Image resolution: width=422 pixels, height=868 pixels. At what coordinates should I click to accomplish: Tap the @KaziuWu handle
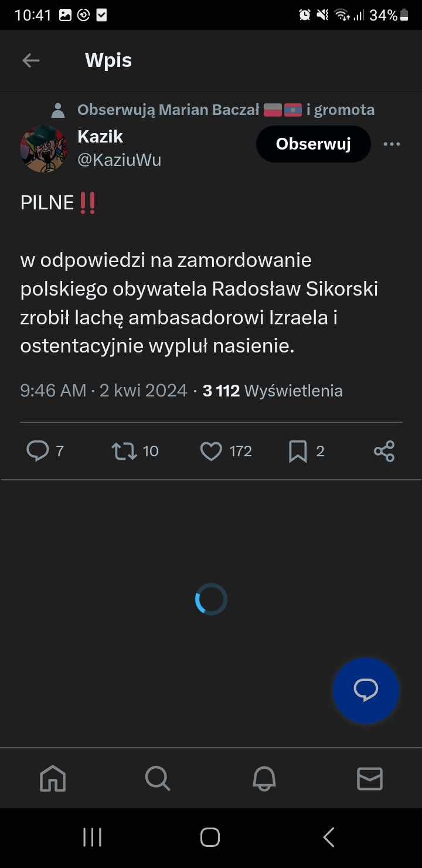point(120,160)
